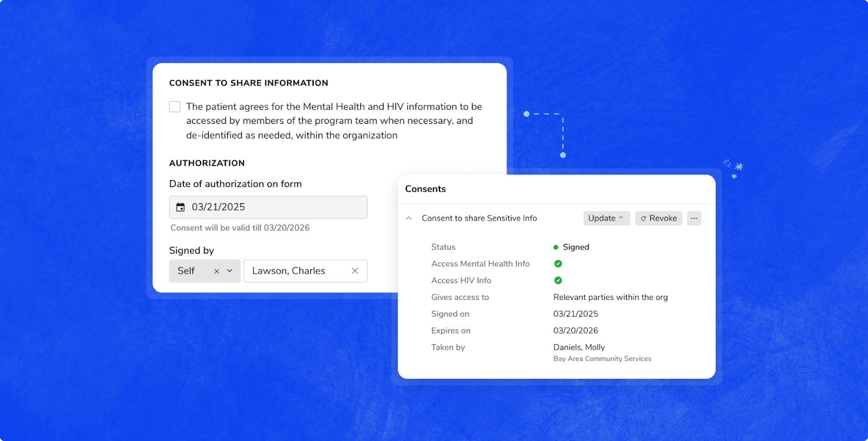Click the Signed on date 03/21/2025
The image size is (868, 441).
point(576,314)
